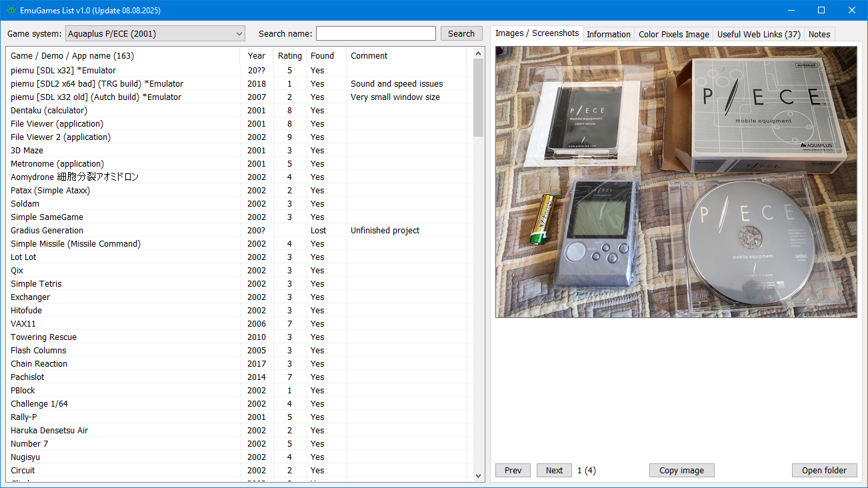
Task: Click the EmuGames app icon in title bar
Action: coord(10,10)
